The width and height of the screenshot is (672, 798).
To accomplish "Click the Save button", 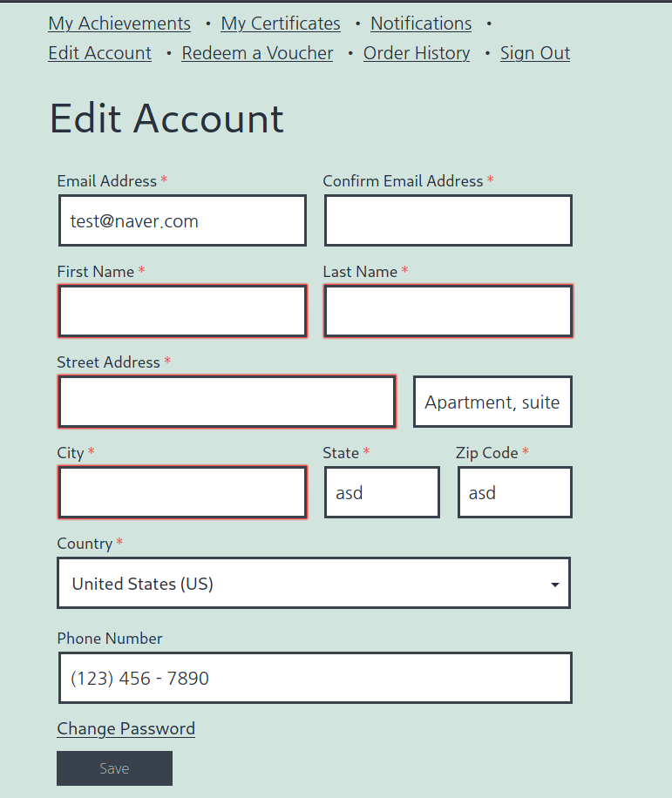I will (x=114, y=768).
